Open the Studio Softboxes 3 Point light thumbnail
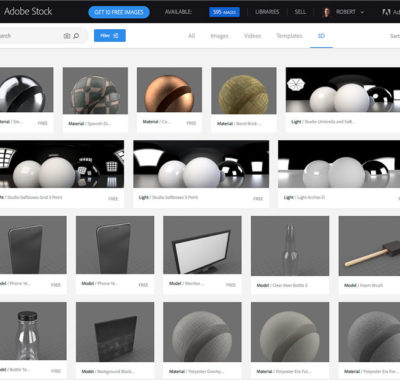The image size is (400, 380). coord(201,164)
